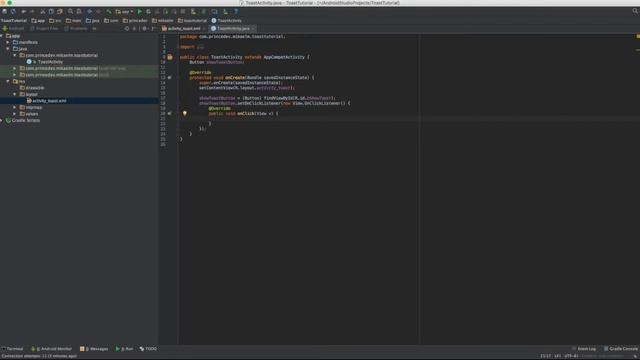Image resolution: width=640 pixels, height=360 pixels.
Task: Click the Help question mark toolbar icon
Action: click(236, 11)
